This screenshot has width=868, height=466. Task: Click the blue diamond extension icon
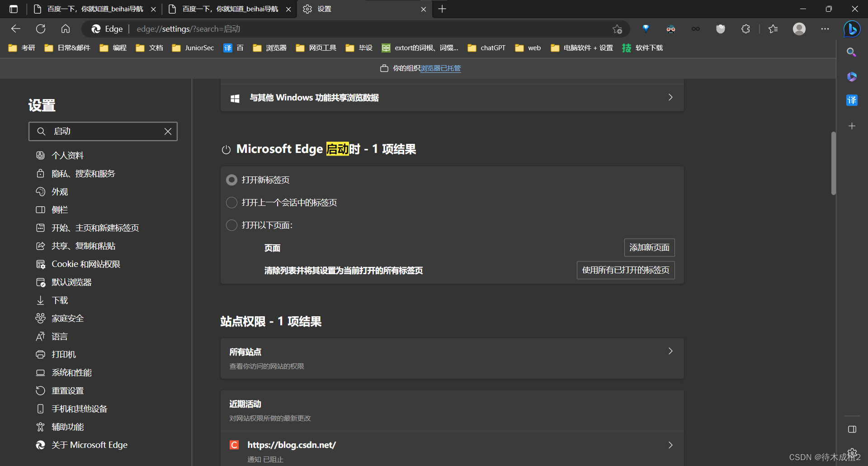click(x=646, y=29)
